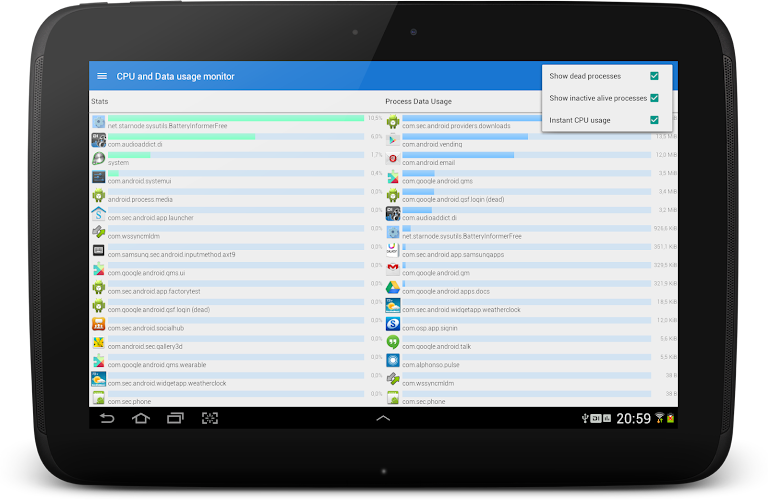Toggle the Show dead processes checkbox
The height and width of the screenshot is (500, 768).
coord(654,76)
